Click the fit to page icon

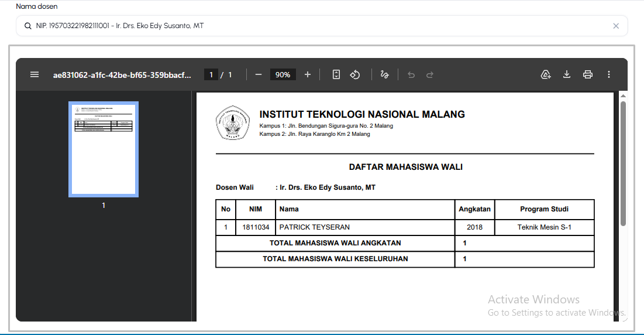click(x=336, y=74)
